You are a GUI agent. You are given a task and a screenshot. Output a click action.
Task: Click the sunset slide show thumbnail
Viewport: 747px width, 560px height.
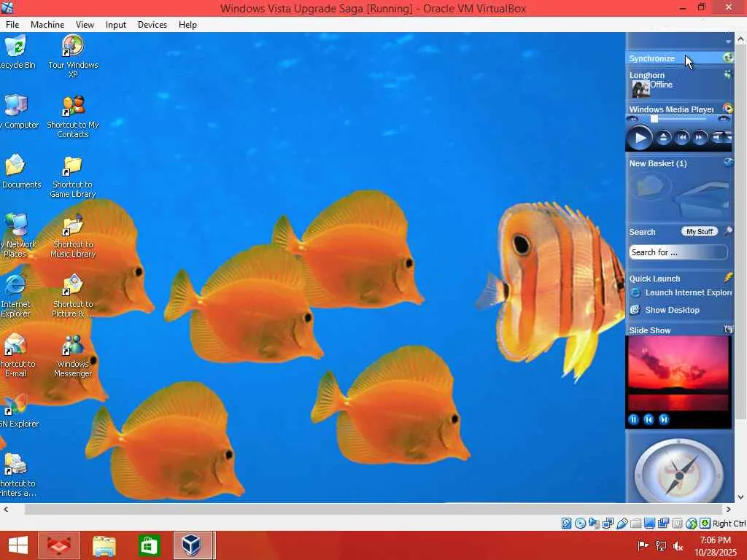point(678,373)
